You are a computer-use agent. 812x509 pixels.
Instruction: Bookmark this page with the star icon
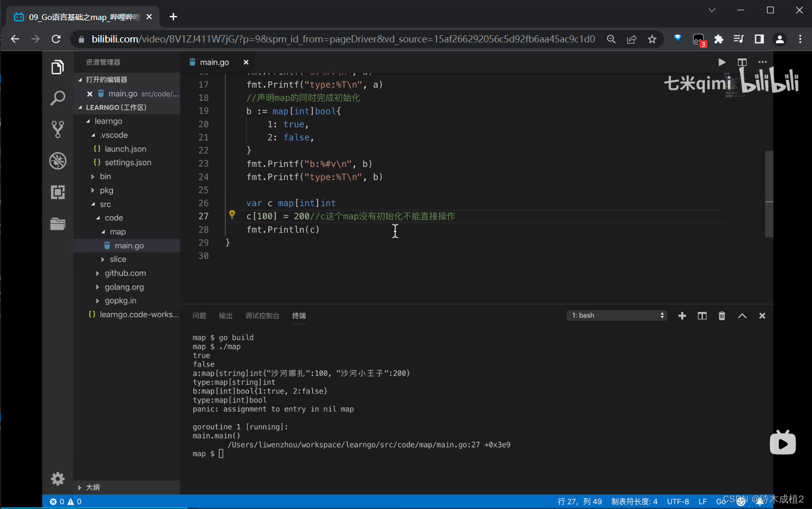pyautogui.click(x=652, y=39)
